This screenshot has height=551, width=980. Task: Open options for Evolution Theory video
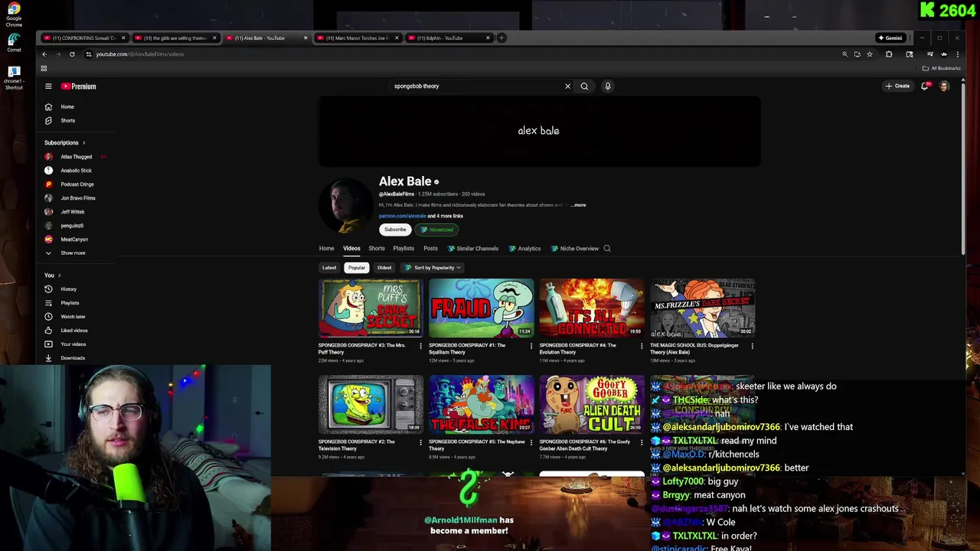(642, 346)
